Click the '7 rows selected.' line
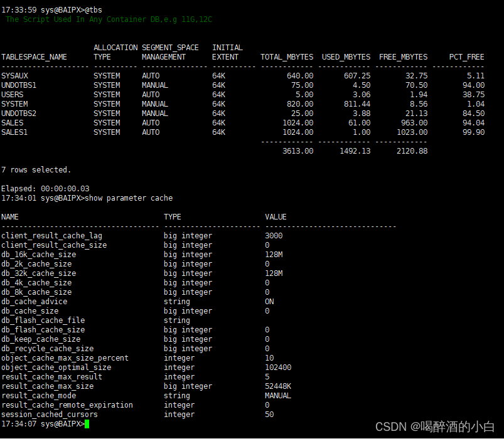The width and height of the screenshot is (504, 439). [x=36, y=170]
